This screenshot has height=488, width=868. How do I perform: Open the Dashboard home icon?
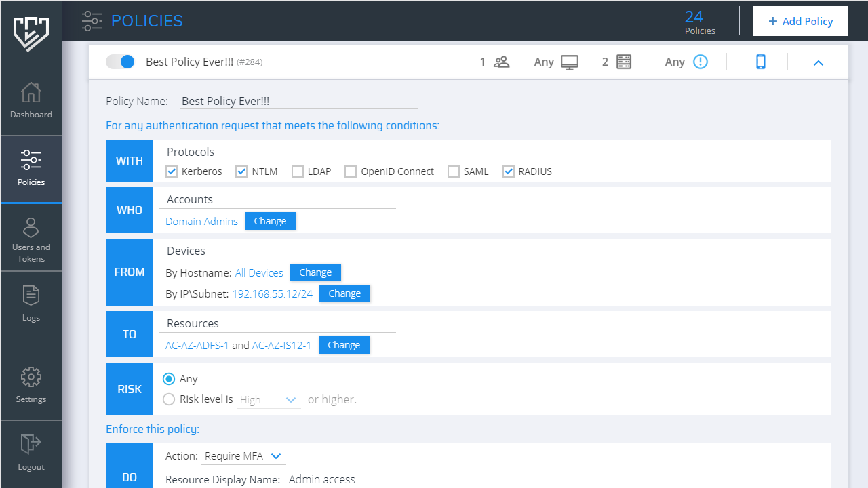[31, 93]
